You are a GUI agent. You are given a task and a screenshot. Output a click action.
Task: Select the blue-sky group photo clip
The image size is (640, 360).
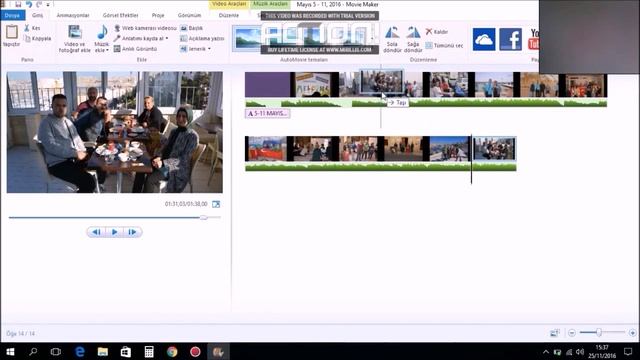click(449, 149)
